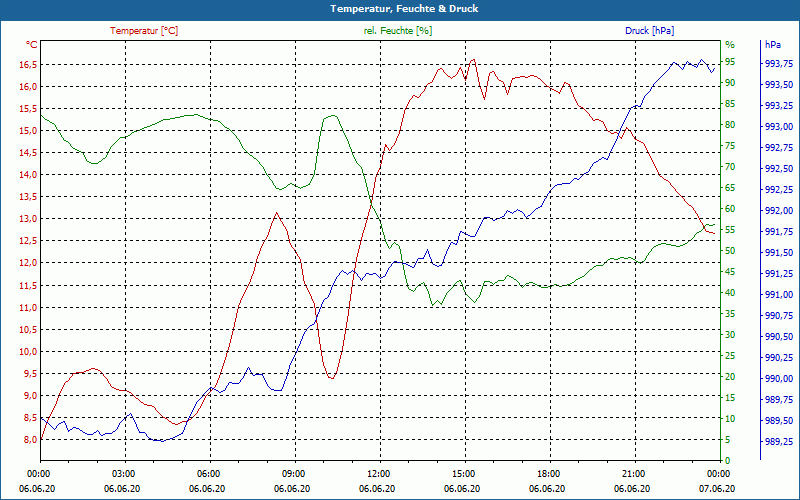Click '10,5' on the temperature axis
Image resolution: width=800 pixels, height=500 pixels.
[29, 329]
